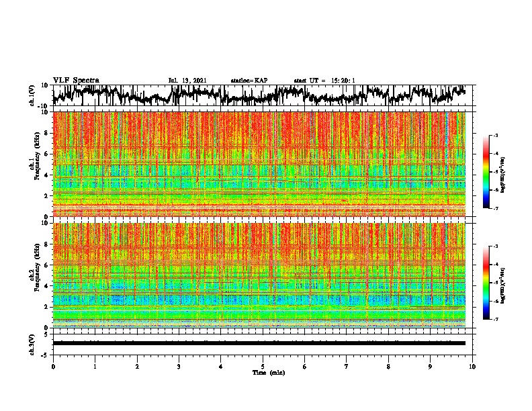Click the thick black ch.3 trace

click(259, 343)
